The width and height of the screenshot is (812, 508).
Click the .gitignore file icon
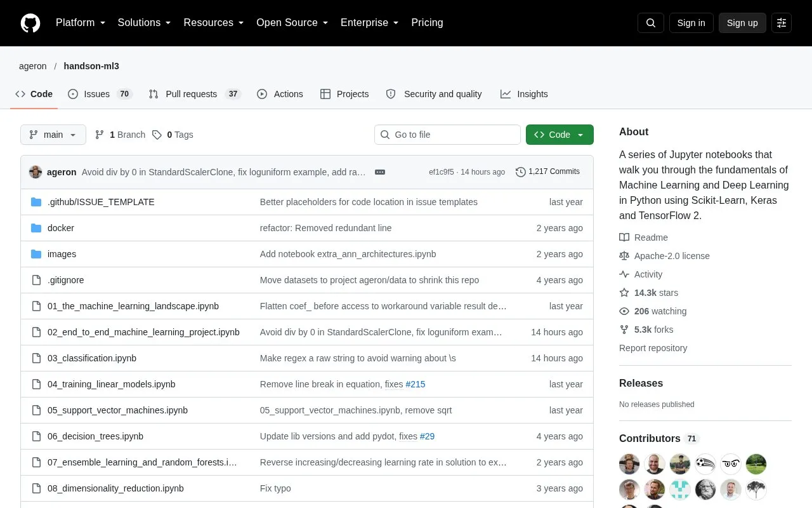[36, 280]
